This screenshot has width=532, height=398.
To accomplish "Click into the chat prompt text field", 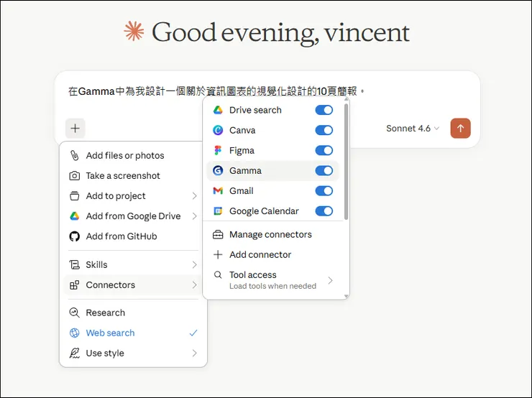I will pos(216,91).
